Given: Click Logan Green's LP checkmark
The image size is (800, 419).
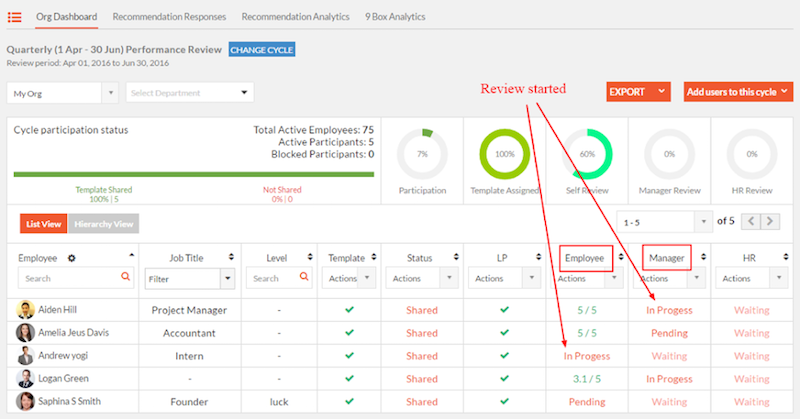Looking at the screenshot, I should tap(505, 379).
